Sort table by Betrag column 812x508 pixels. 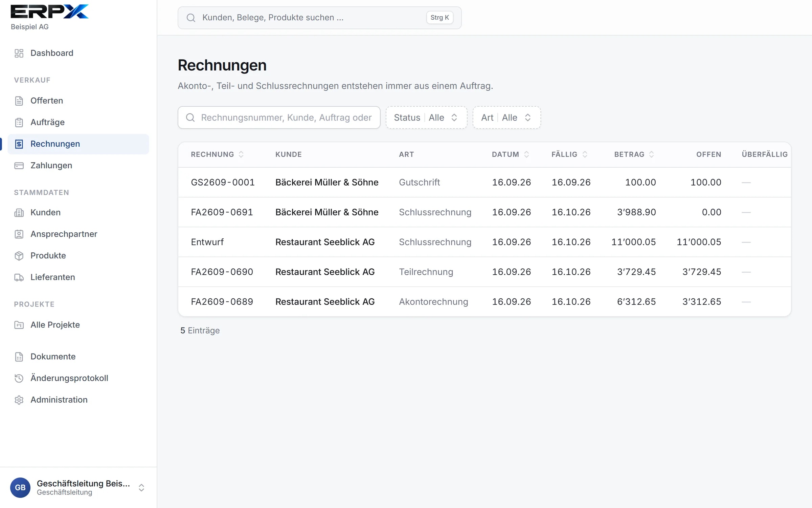(634, 154)
